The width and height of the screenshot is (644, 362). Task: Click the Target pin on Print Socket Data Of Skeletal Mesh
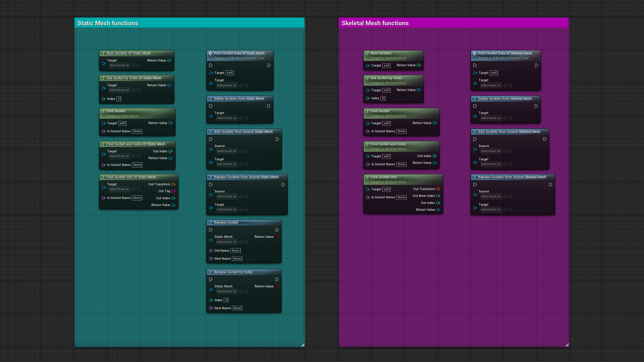(475, 73)
